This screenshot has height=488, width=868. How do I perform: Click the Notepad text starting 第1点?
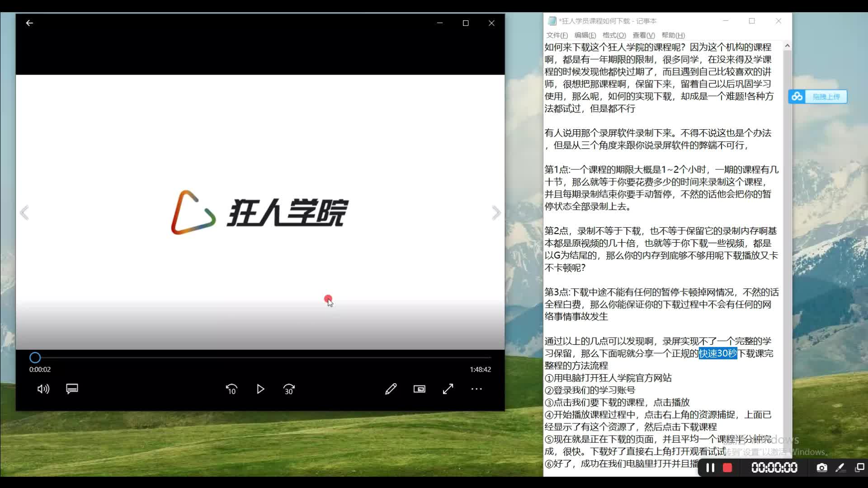point(661,188)
